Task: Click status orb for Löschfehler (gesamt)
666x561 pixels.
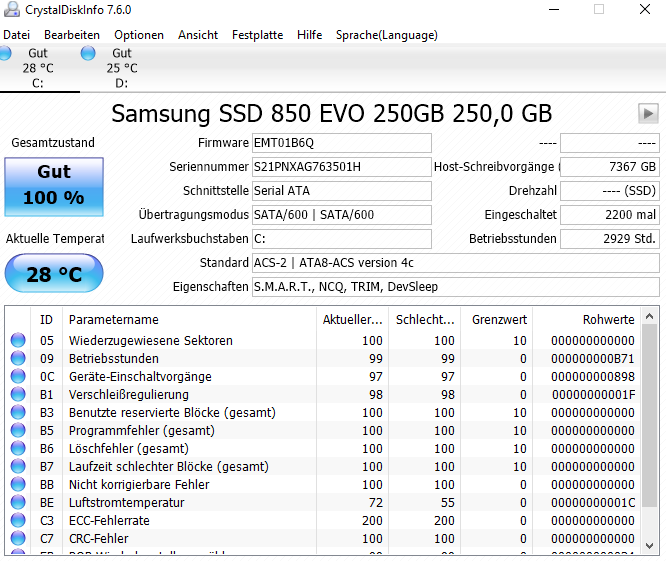Action: 18,448
